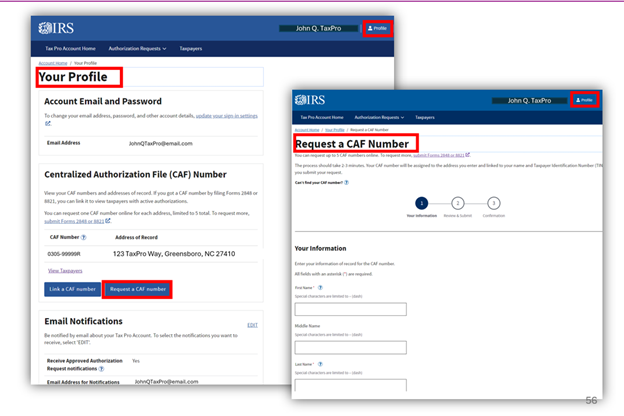624x416 pixels.
Task: Click help icon next to First Name label
Action: pyautogui.click(x=320, y=287)
